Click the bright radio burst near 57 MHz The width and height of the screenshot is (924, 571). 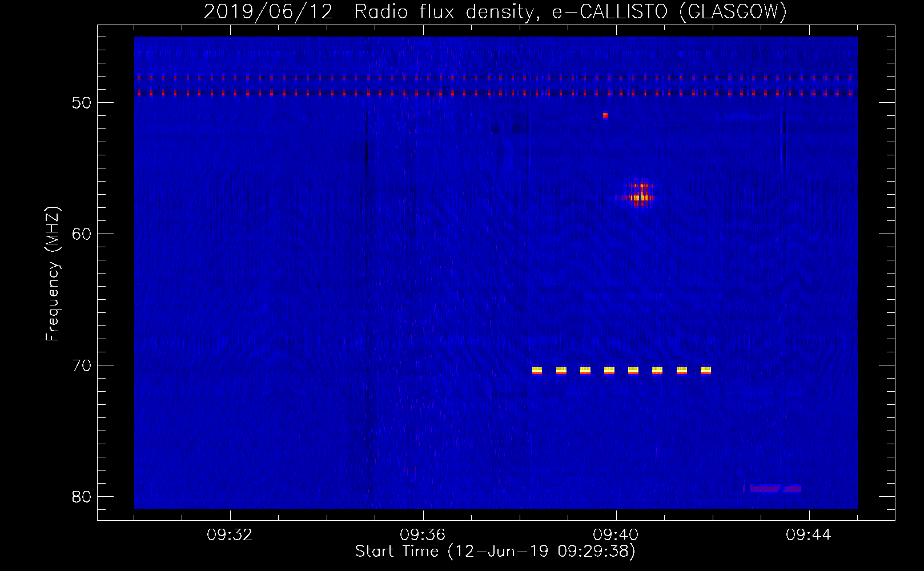point(638,194)
